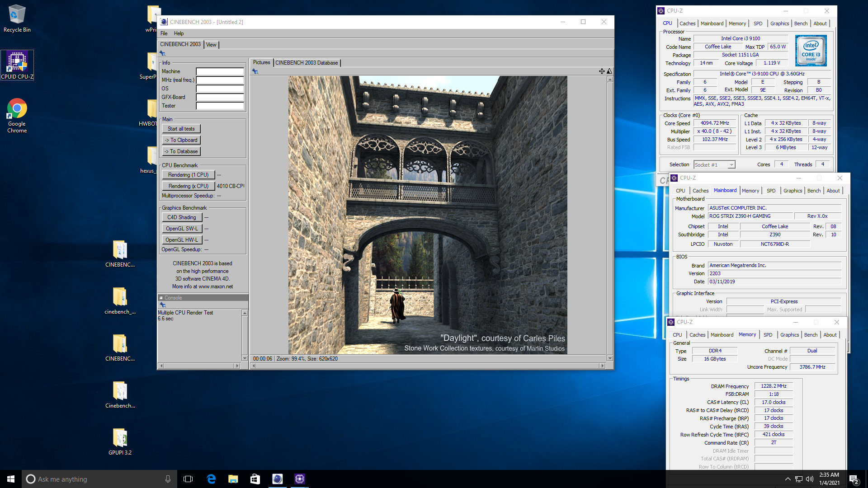Click the move crosshair icon in Pictures

[x=602, y=71]
